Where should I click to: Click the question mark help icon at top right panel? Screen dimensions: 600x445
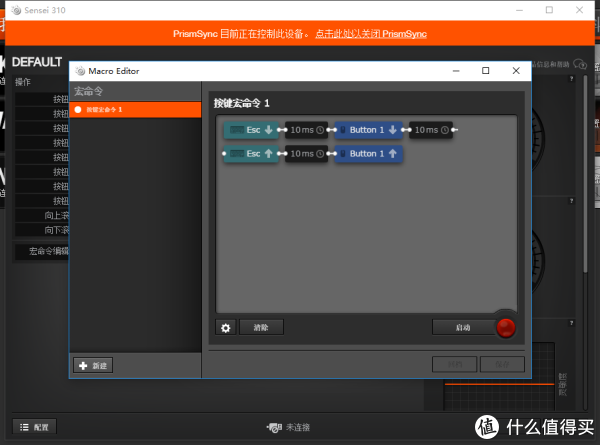tap(571, 78)
